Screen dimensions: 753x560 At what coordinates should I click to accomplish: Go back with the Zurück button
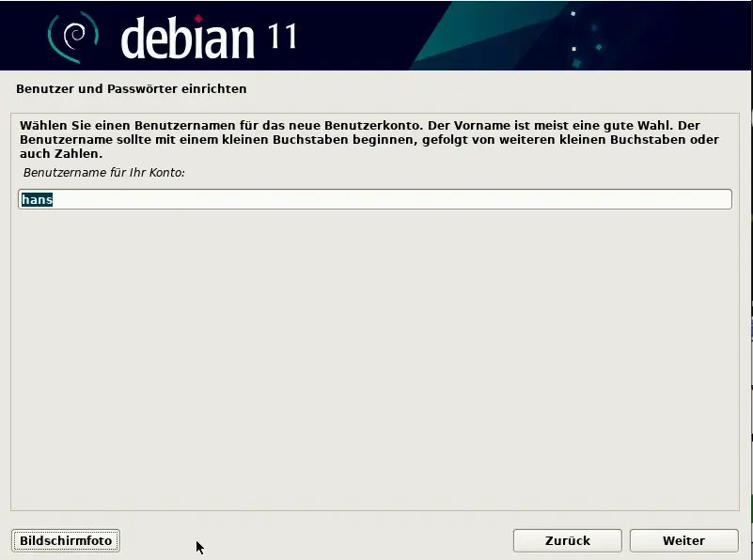click(567, 540)
